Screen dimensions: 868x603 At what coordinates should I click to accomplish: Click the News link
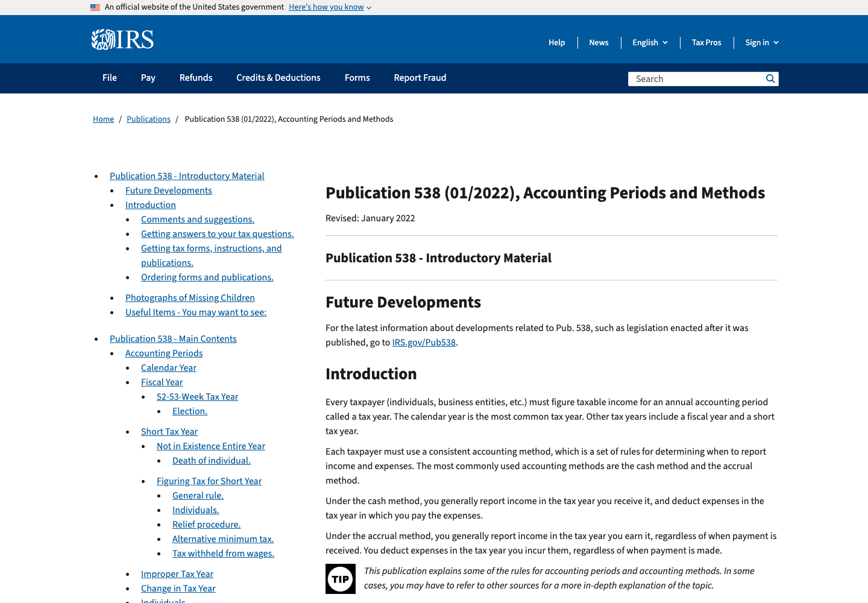[599, 43]
